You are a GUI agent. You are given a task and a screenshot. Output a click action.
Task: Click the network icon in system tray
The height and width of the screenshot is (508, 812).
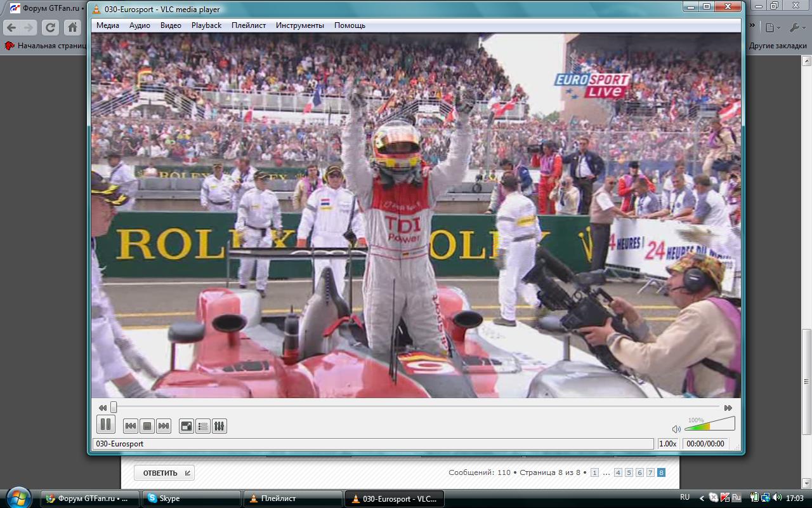[766, 498]
